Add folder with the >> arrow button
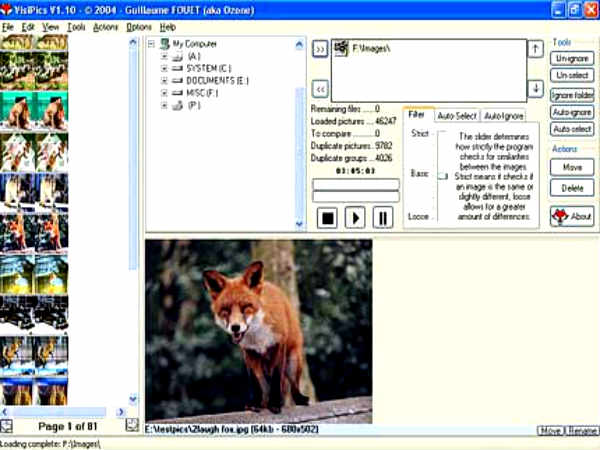The width and height of the screenshot is (600, 450). click(320, 48)
